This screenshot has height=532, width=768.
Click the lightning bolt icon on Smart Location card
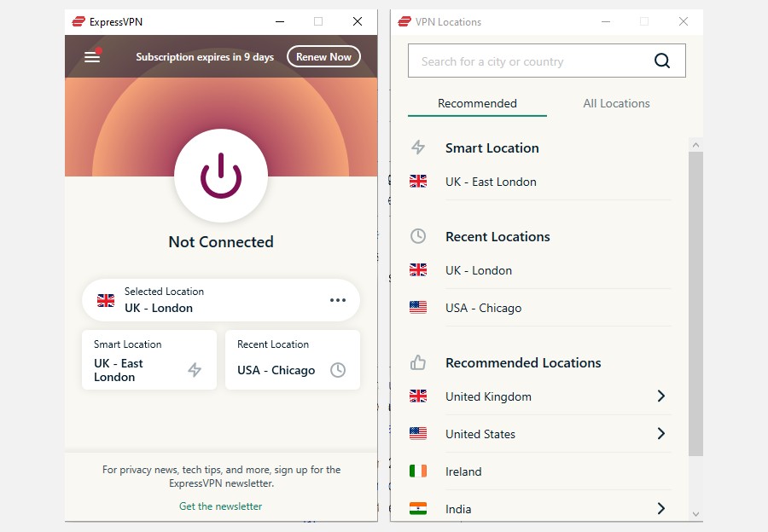click(195, 369)
